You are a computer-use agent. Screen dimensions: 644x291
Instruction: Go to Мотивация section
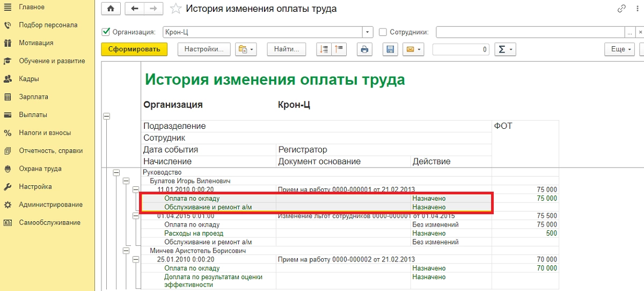click(36, 43)
